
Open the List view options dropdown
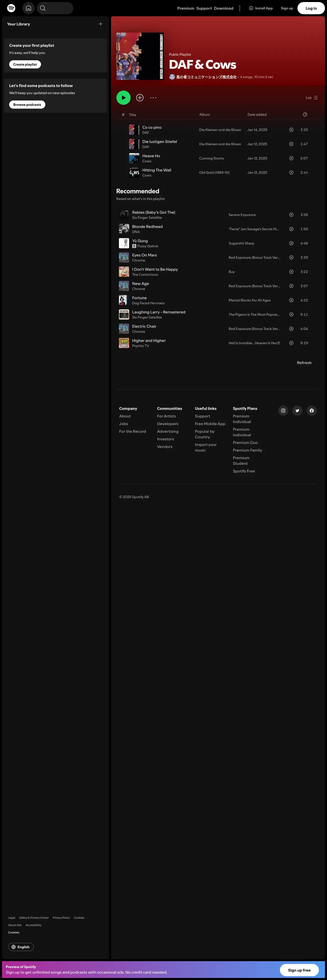[311, 98]
